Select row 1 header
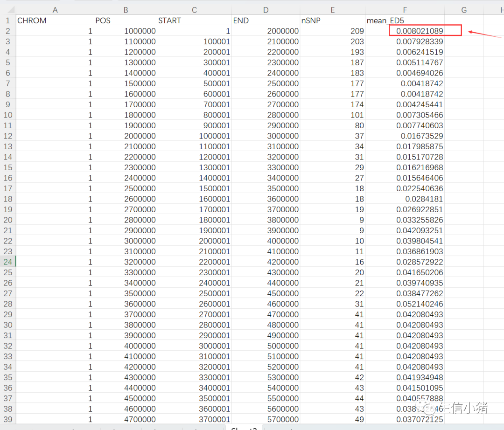Viewport: 504px width, 430px height. [x=8, y=21]
